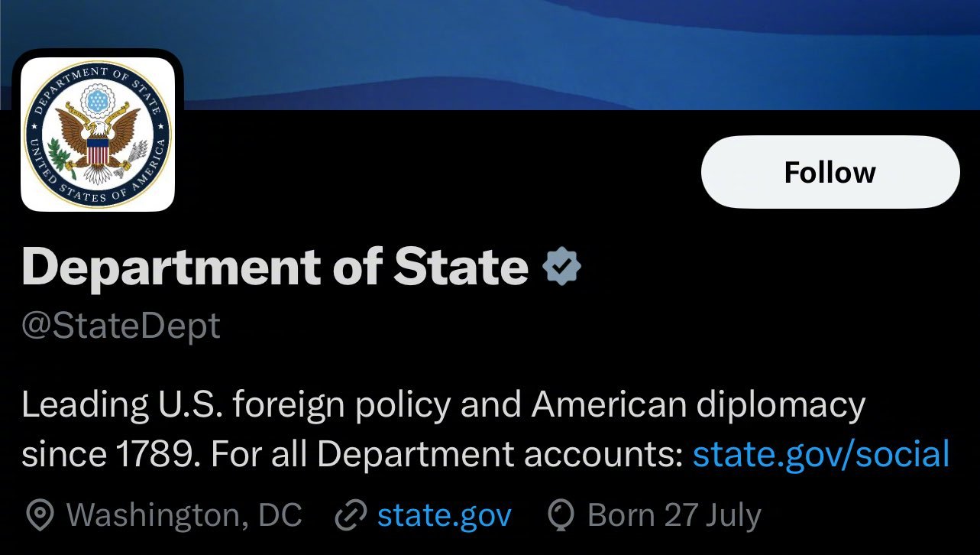980x555 pixels.
Task: Select the Department of State display name
Action: pyautogui.click(x=275, y=266)
